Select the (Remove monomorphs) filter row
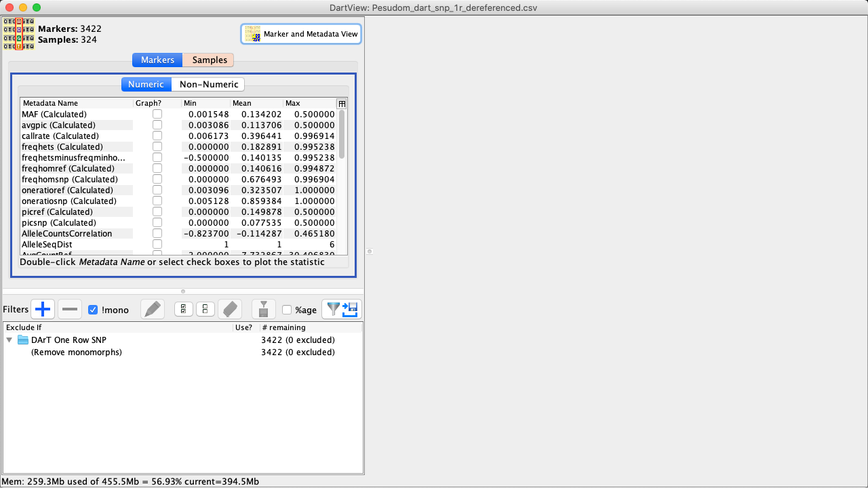This screenshot has width=868, height=488. tap(77, 352)
